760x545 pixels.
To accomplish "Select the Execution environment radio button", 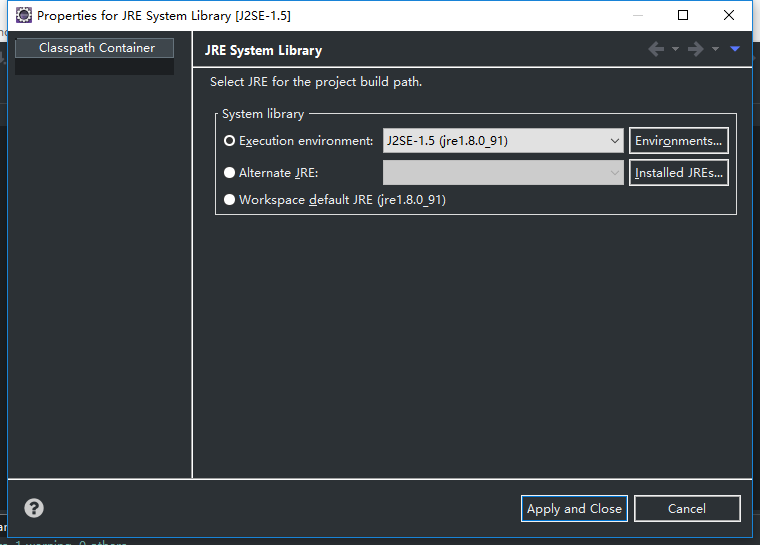I will 230,141.
